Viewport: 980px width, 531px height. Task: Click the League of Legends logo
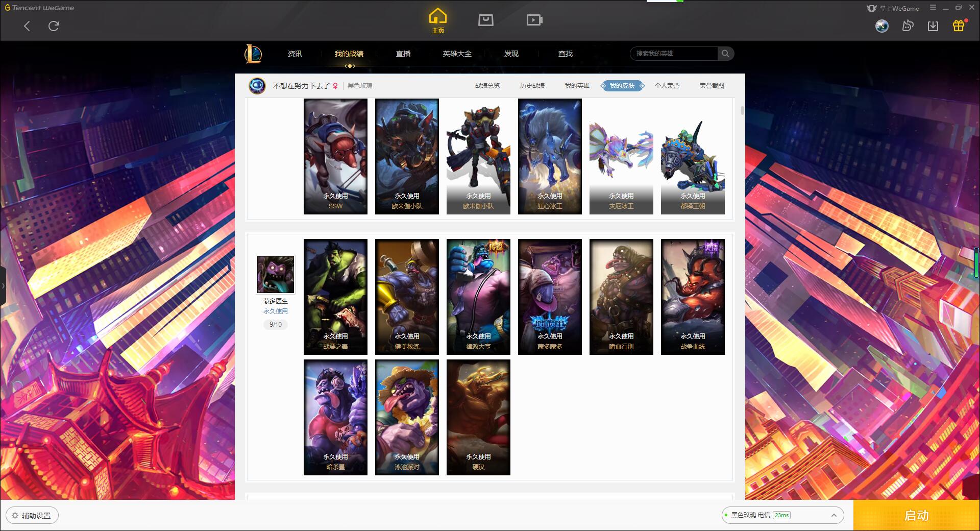coord(253,54)
